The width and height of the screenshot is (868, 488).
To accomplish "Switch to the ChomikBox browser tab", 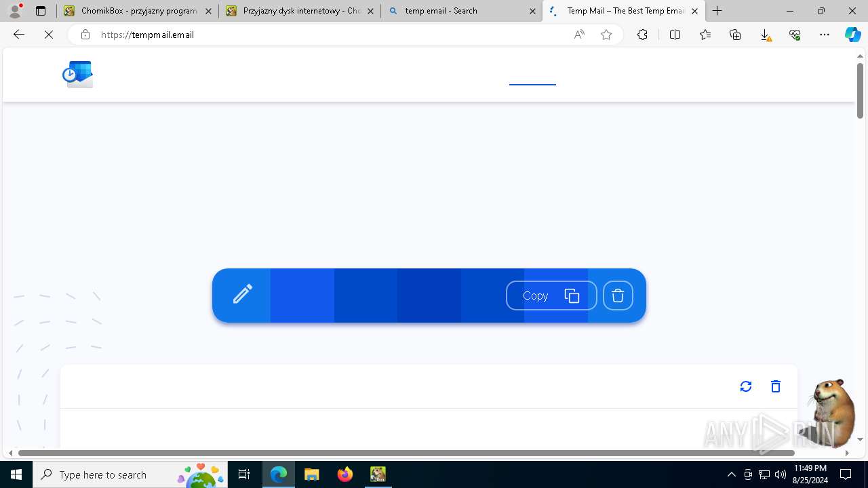I will (137, 11).
